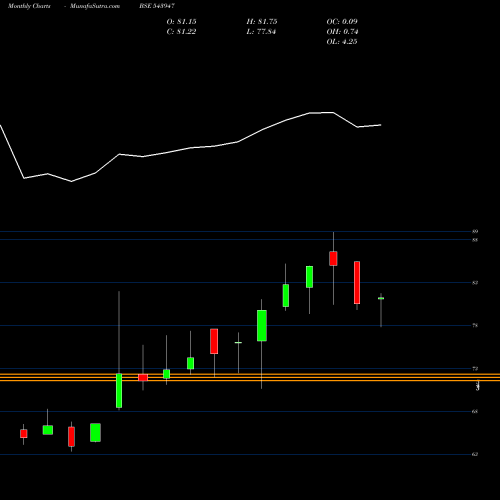Click the red candle with wick reaching 89
The height and width of the screenshot is (500, 500).
(333, 259)
